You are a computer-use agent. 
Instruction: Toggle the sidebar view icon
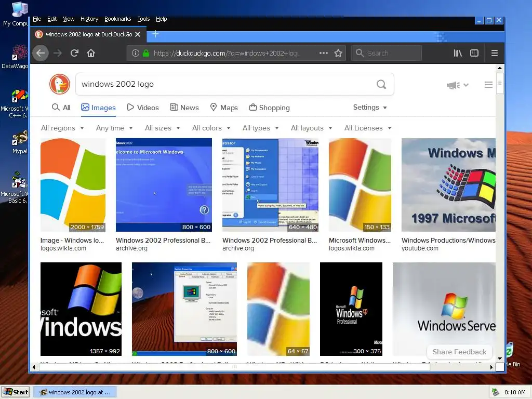pyautogui.click(x=474, y=54)
